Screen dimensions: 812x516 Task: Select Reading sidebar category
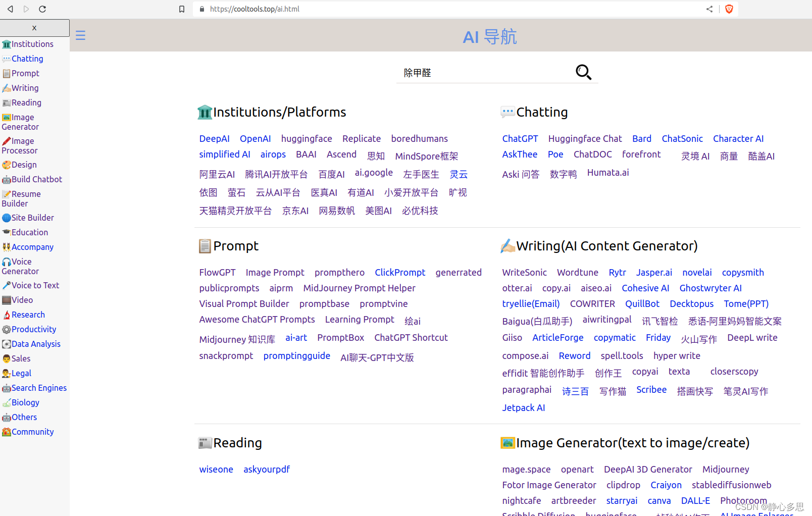coord(22,102)
